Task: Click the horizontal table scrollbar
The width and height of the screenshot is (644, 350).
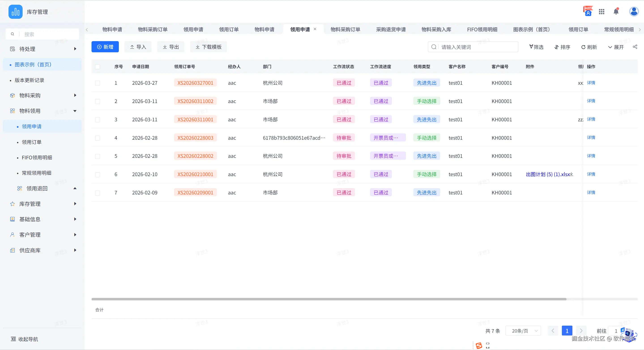Action: pyautogui.click(x=329, y=299)
